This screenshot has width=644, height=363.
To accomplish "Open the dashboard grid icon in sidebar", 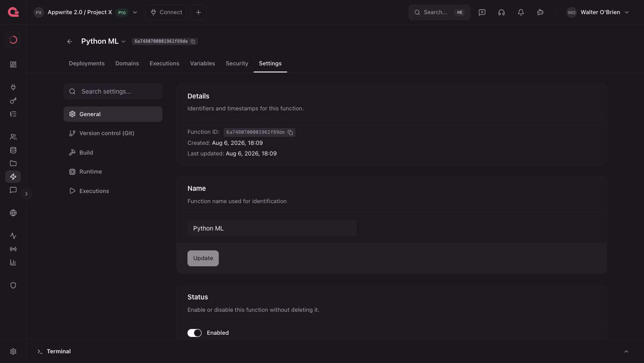I will coord(13,64).
